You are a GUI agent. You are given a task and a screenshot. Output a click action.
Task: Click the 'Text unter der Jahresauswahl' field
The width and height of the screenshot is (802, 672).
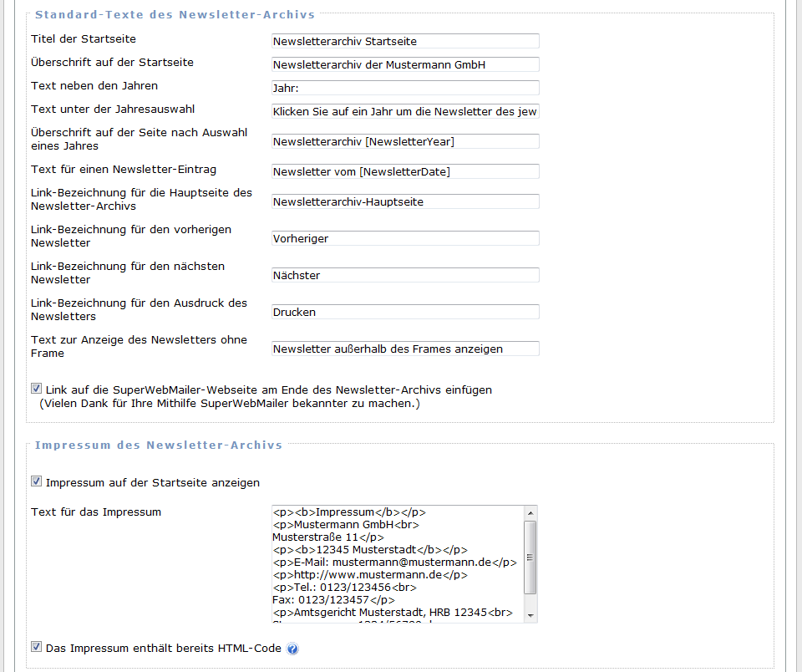coord(405,111)
